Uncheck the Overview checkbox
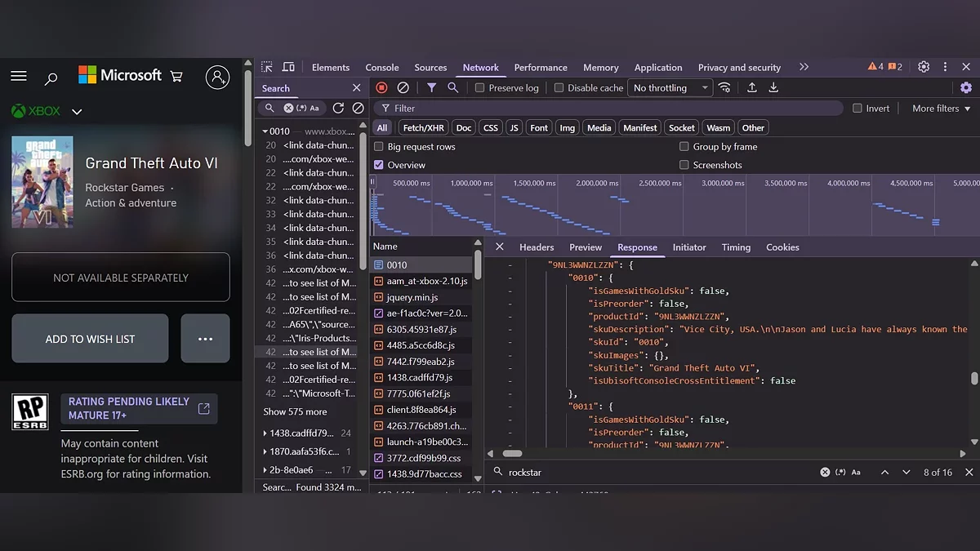The image size is (980, 551). (379, 165)
